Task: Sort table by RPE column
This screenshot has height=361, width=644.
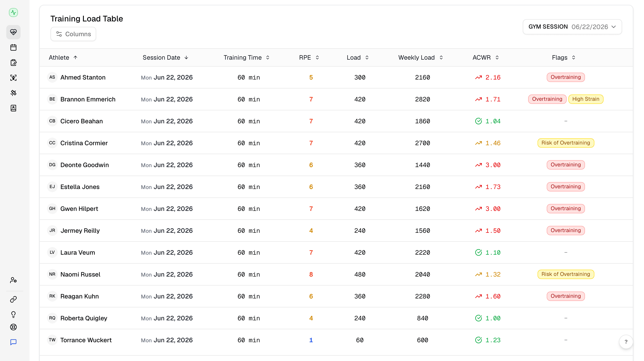Action: pos(309,57)
